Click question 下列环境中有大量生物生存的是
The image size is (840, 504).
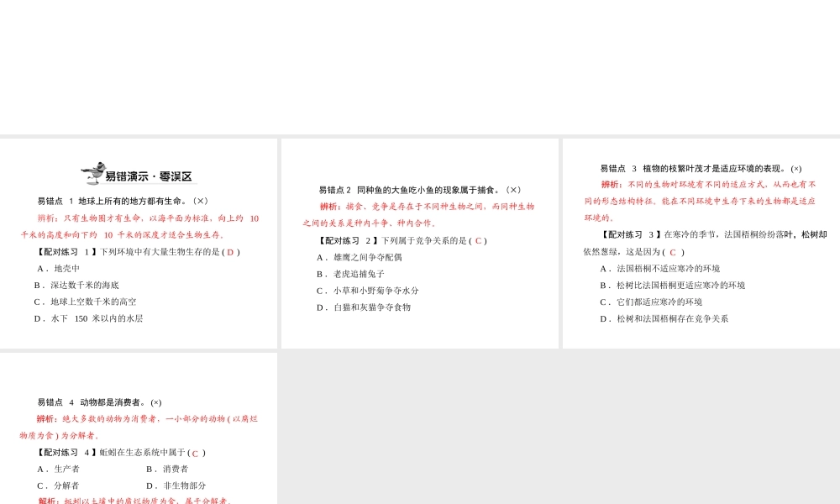pyautogui.click(x=160, y=252)
